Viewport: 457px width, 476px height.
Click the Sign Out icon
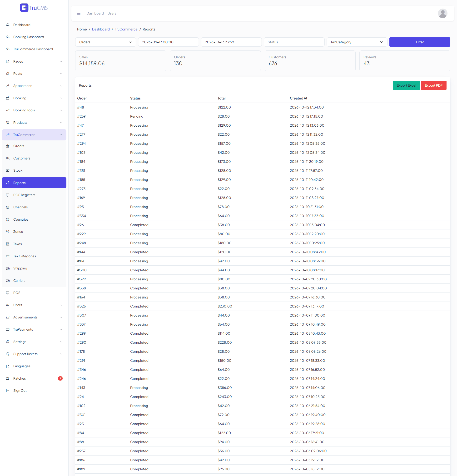pyautogui.click(x=8, y=391)
